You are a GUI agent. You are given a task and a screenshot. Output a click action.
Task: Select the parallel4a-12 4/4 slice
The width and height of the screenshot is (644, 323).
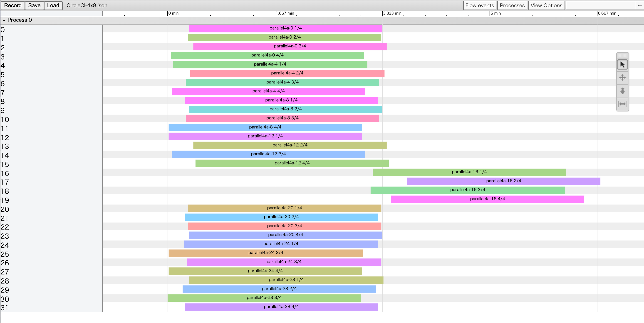(x=292, y=163)
